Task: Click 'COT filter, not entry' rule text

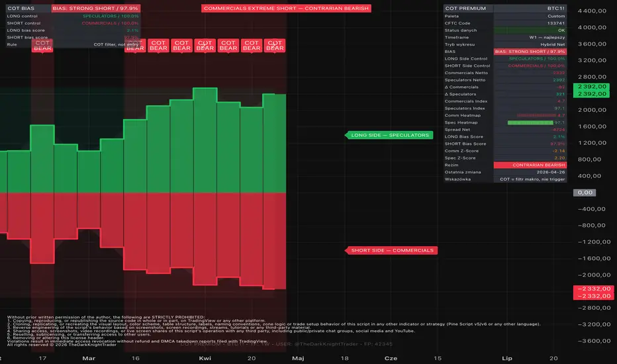Action: tap(116, 44)
